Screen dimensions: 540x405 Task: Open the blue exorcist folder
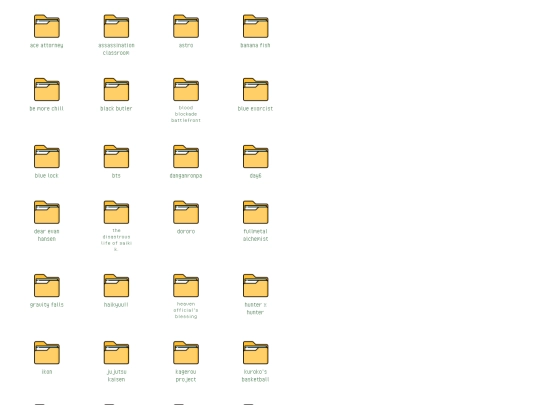tap(256, 90)
